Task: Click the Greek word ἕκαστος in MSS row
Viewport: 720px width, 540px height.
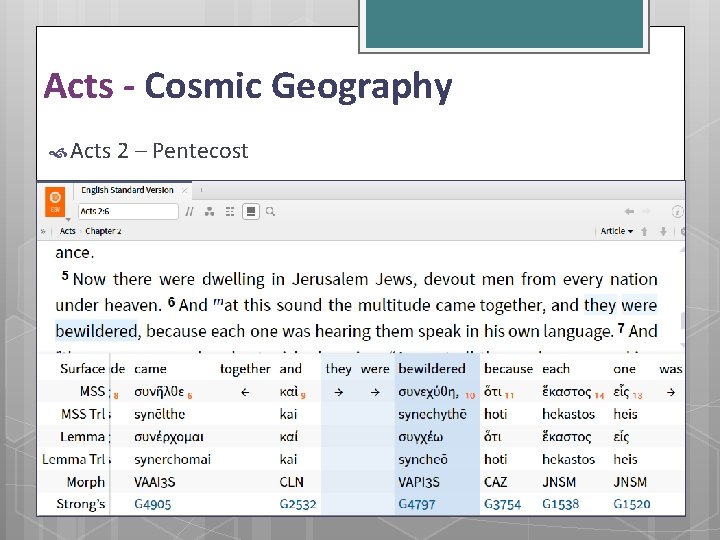Action: coord(567,392)
